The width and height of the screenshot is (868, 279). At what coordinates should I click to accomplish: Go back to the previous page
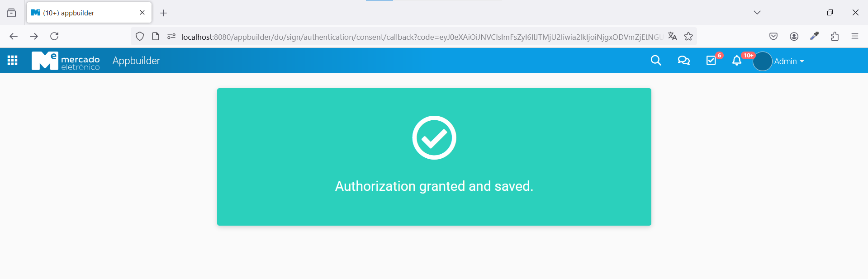[x=14, y=36]
